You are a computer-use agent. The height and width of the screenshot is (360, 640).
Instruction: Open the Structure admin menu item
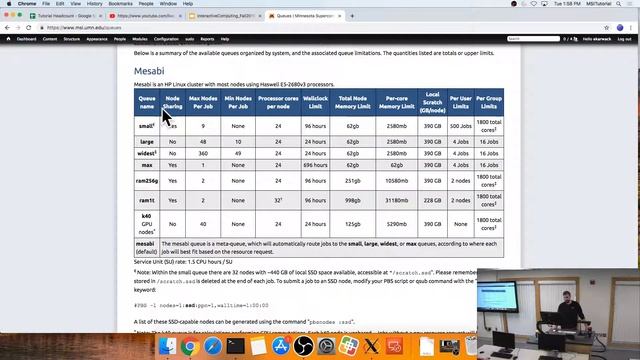click(71, 39)
